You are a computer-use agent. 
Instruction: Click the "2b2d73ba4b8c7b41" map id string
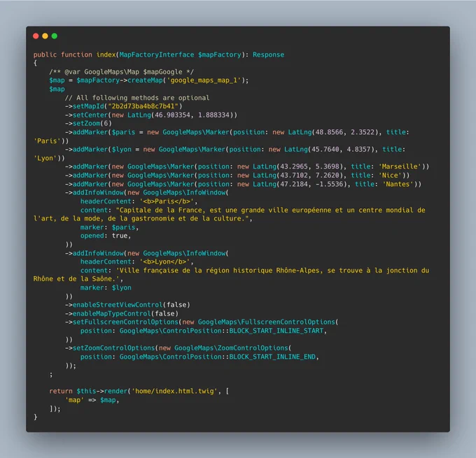pyautogui.click(x=143, y=106)
